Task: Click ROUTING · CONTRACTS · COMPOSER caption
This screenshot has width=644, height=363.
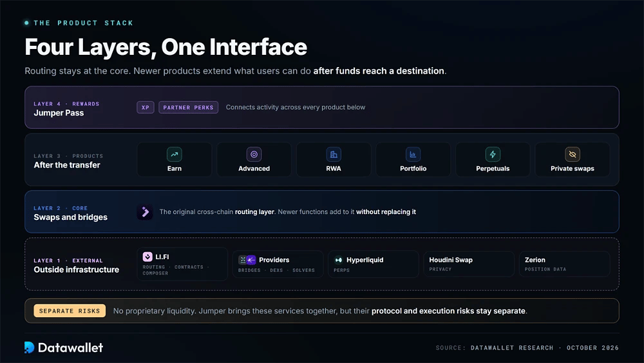Action: click(x=176, y=270)
